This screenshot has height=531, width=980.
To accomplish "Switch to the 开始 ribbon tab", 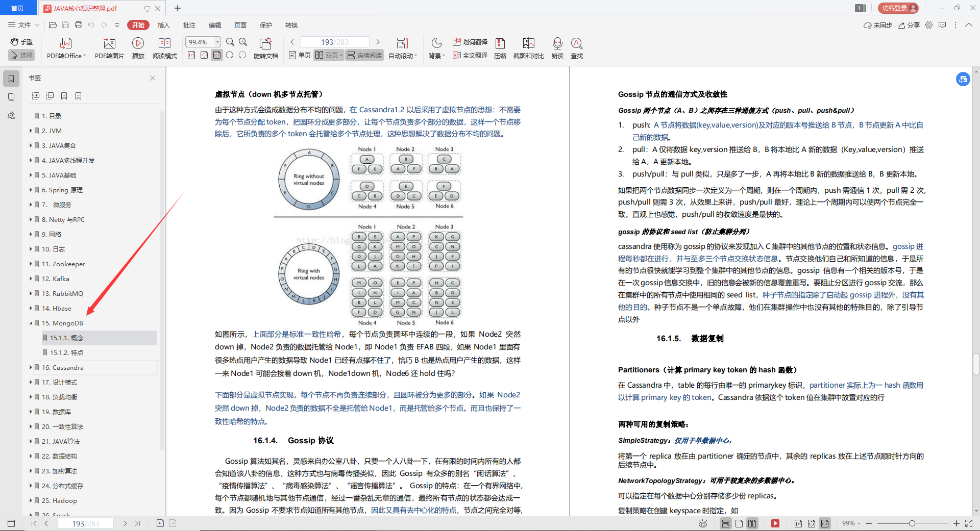I will pyautogui.click(x=138, y=25).
